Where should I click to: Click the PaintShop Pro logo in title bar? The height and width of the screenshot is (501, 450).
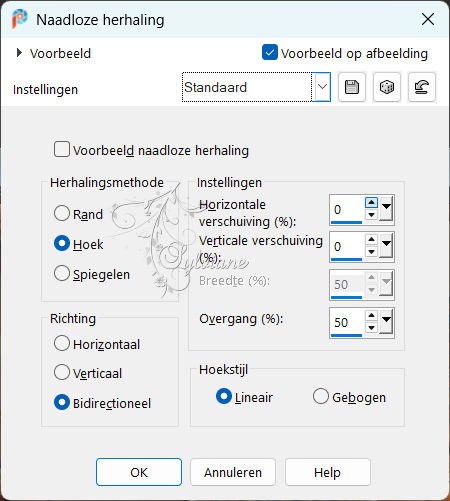tap(19, 19)
